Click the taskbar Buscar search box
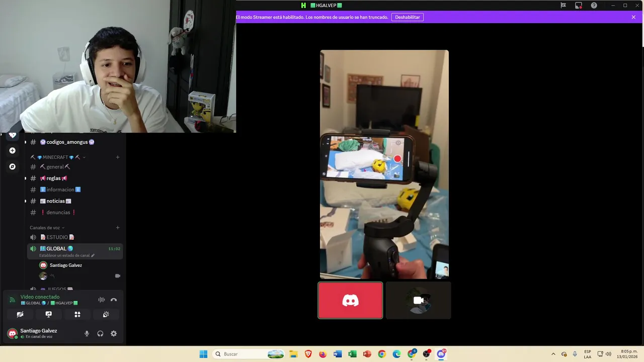Image resolution: width=644 pixels, height=362 pixels. [249, 354]
